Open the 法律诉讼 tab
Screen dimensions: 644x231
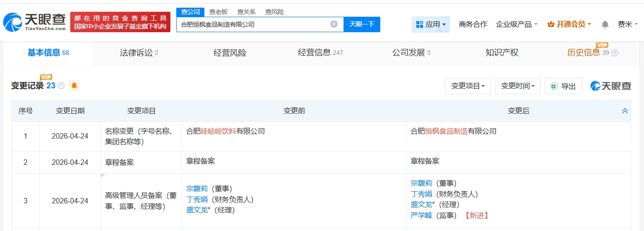[139, 53]
